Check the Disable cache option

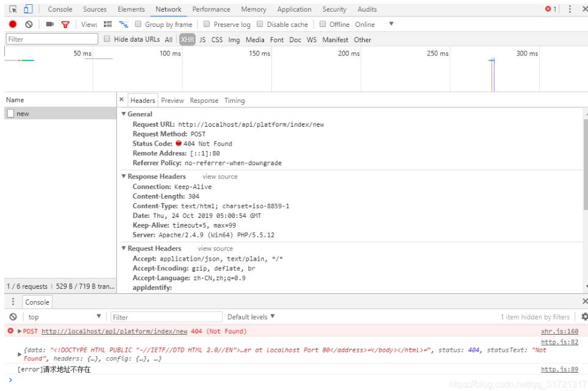260,24
